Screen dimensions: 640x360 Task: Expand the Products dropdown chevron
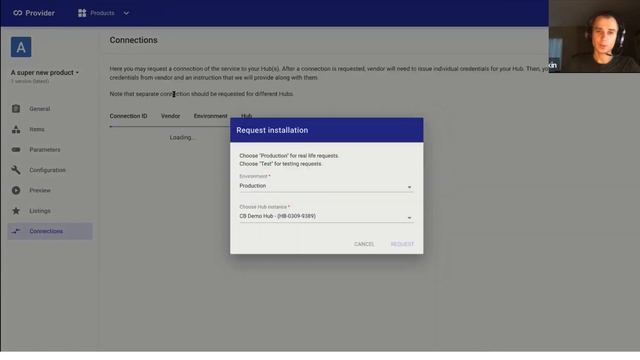point(126,13)
